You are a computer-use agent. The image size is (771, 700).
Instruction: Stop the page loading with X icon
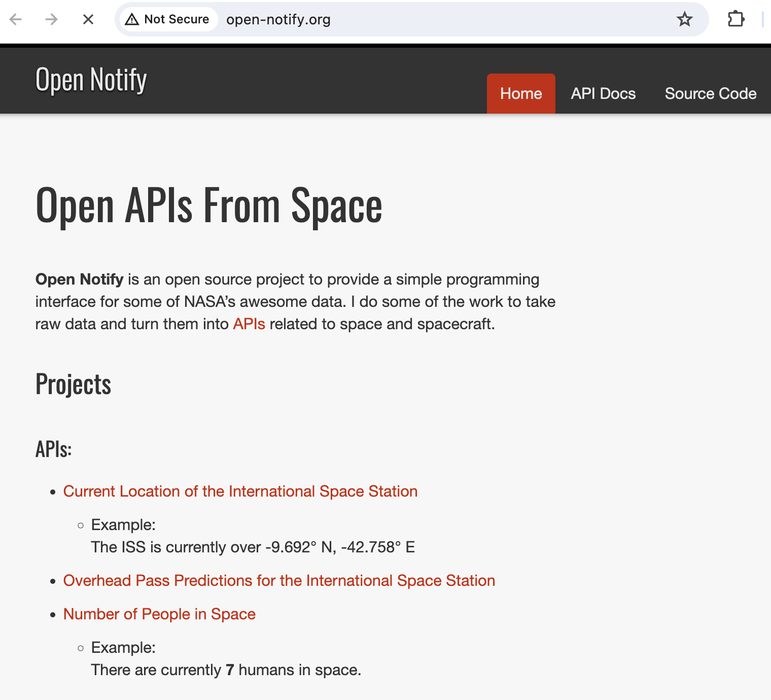click(x=88, y=19)
